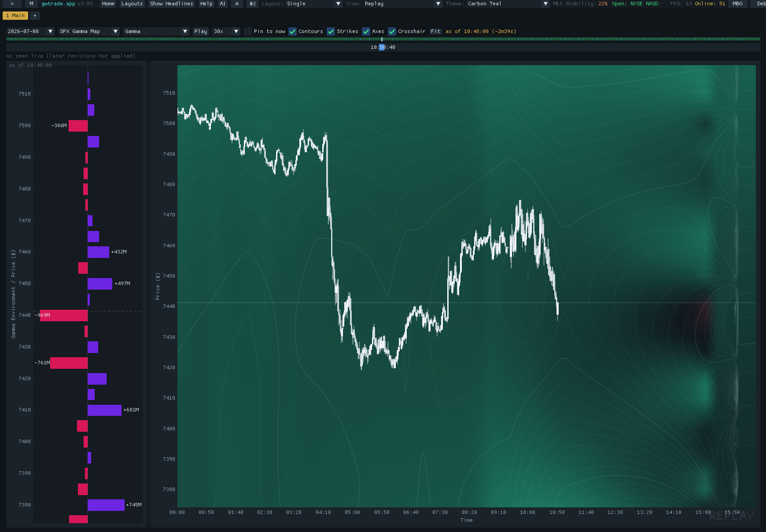Image resolution: width=766 pixels, height=532 pixels.
Task: Toggle the Crosshair checkbox
Action: click(392, 31)
